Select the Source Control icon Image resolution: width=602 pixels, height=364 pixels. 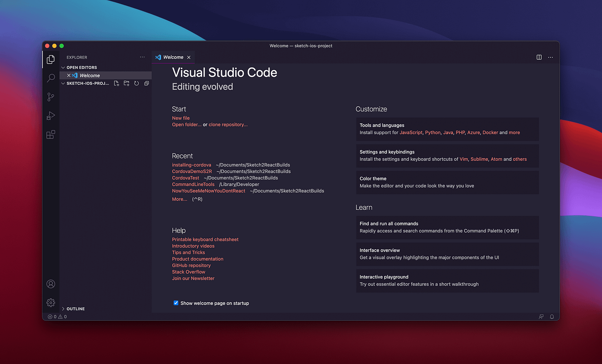click(x=51, y=97)
